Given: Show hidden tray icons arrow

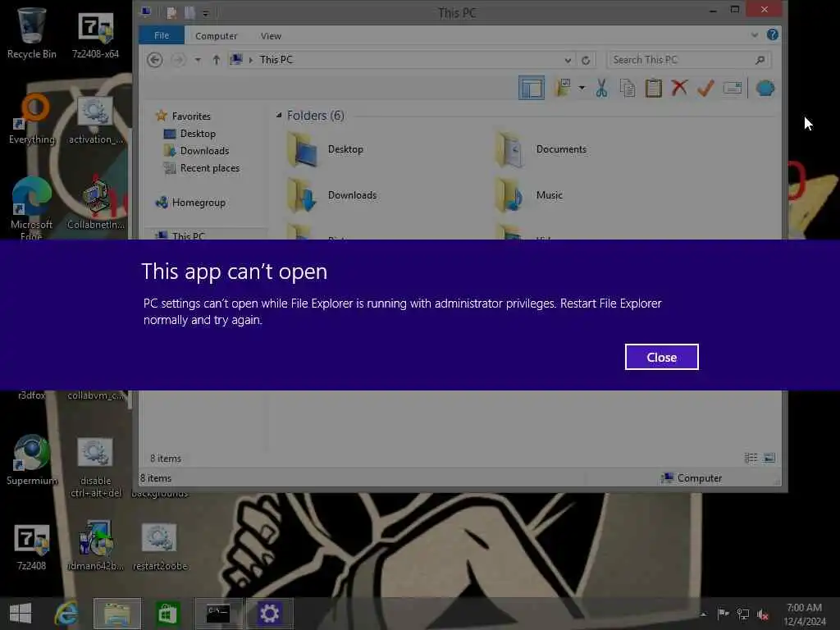Looking at the screenshot, I should (x=703, y=614).
